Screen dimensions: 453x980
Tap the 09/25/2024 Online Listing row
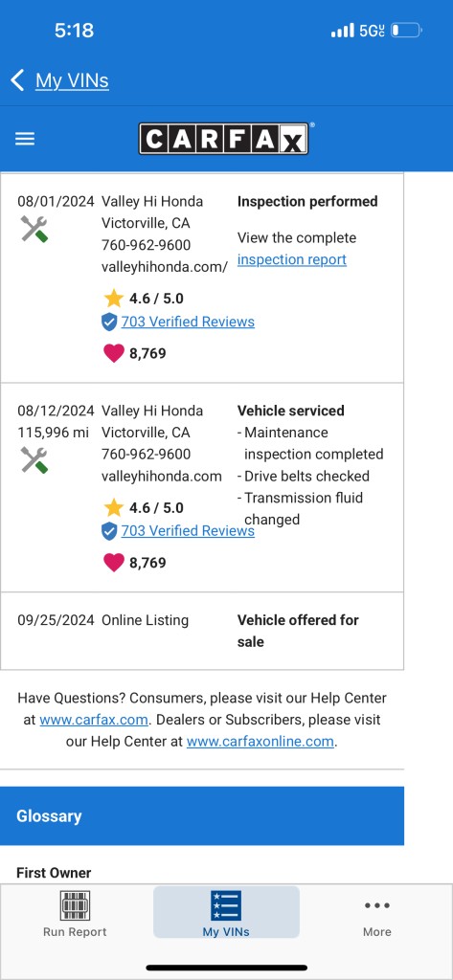coord(202,631)
